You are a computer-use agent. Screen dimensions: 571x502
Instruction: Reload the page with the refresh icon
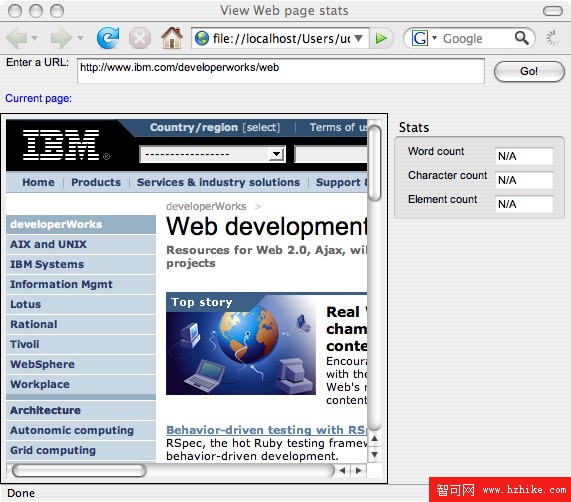(108, 38)
